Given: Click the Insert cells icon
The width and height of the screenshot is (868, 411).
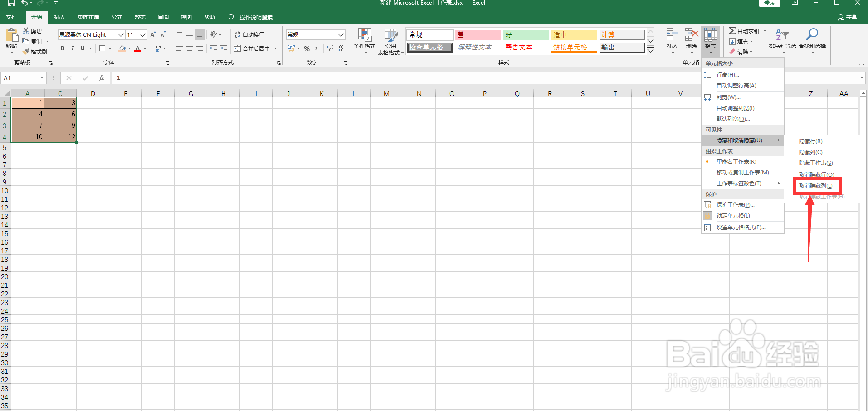Looking at the screenshot, I should (672, 35).
